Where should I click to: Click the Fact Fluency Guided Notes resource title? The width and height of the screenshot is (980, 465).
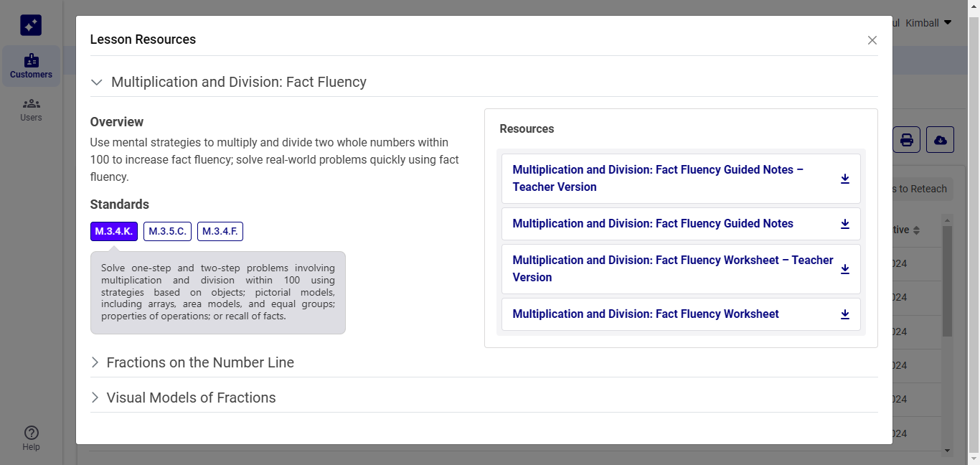coord(653,224)
